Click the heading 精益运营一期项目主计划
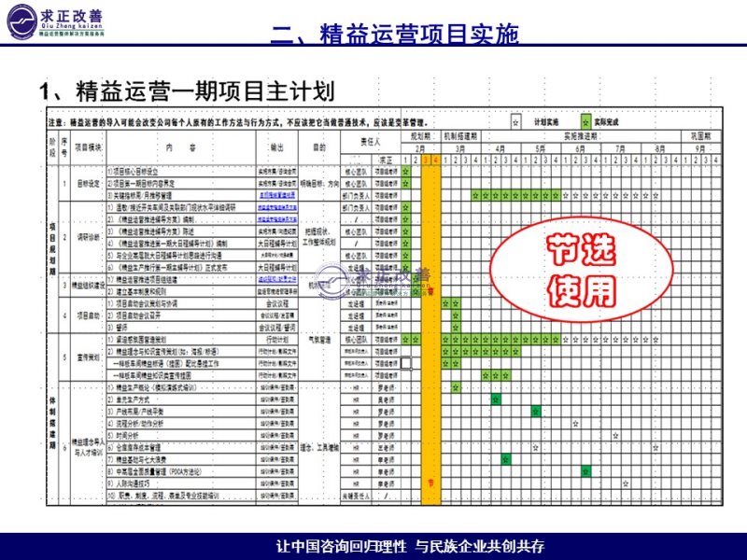 pos(186,91)
